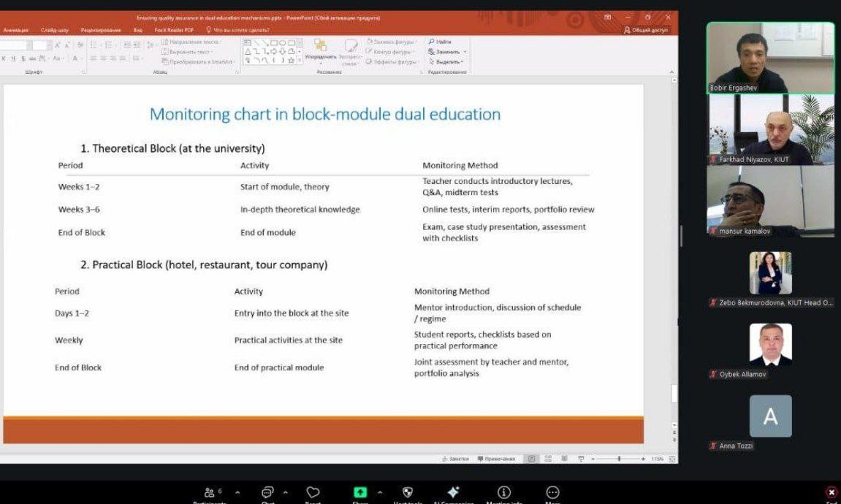
Task: Open the Рецензирование ribbon tab
Action: point(101,30)
